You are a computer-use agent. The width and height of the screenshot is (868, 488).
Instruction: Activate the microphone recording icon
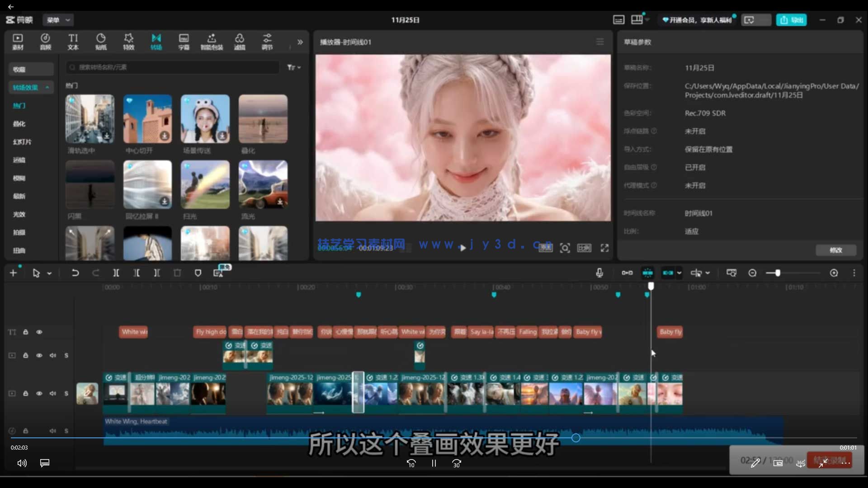click(599, 273)
